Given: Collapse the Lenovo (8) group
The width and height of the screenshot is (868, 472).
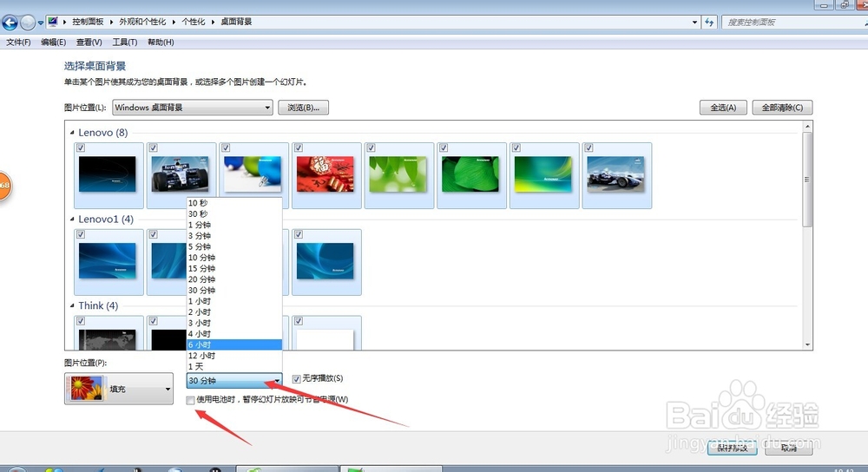Looking at the screenshot, I should point(72,133).
